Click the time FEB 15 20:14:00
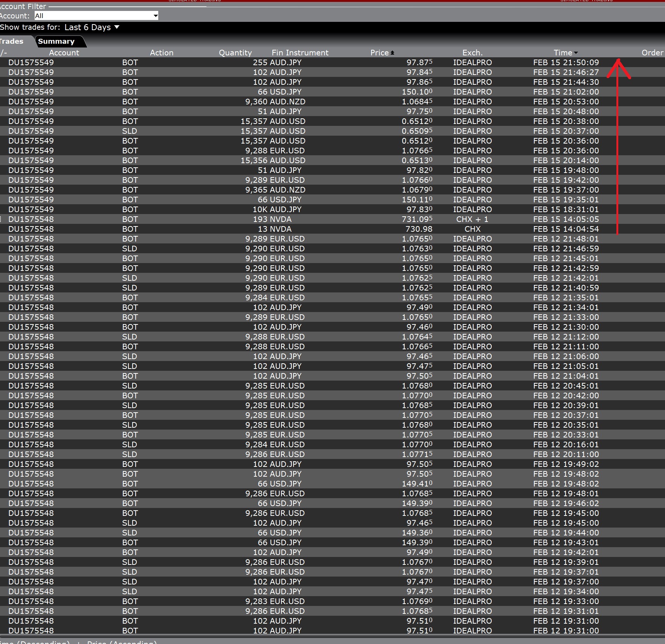The height and width of the screenshot is (644, 665). tap(566, 161)
